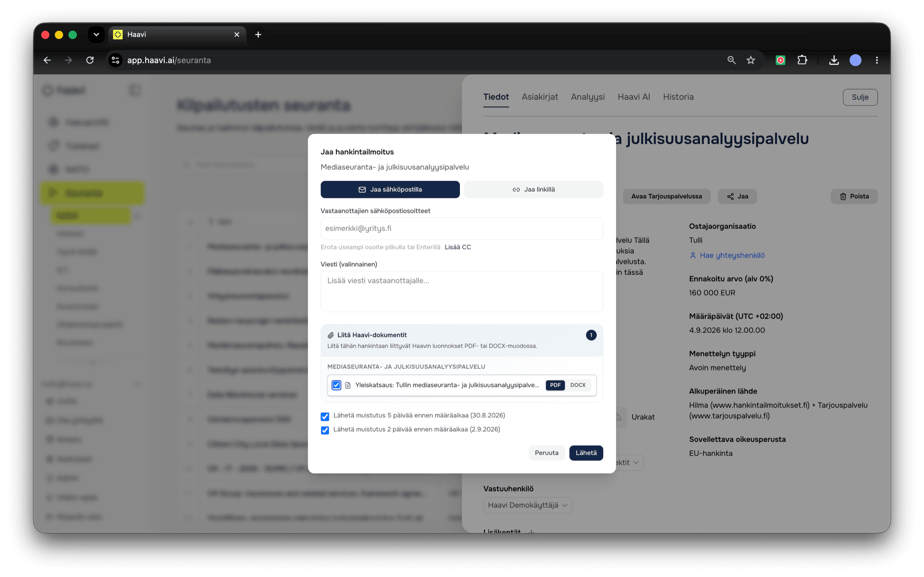Open the Tiedot tab
924x577 pixels.
(x=496, y=97)
